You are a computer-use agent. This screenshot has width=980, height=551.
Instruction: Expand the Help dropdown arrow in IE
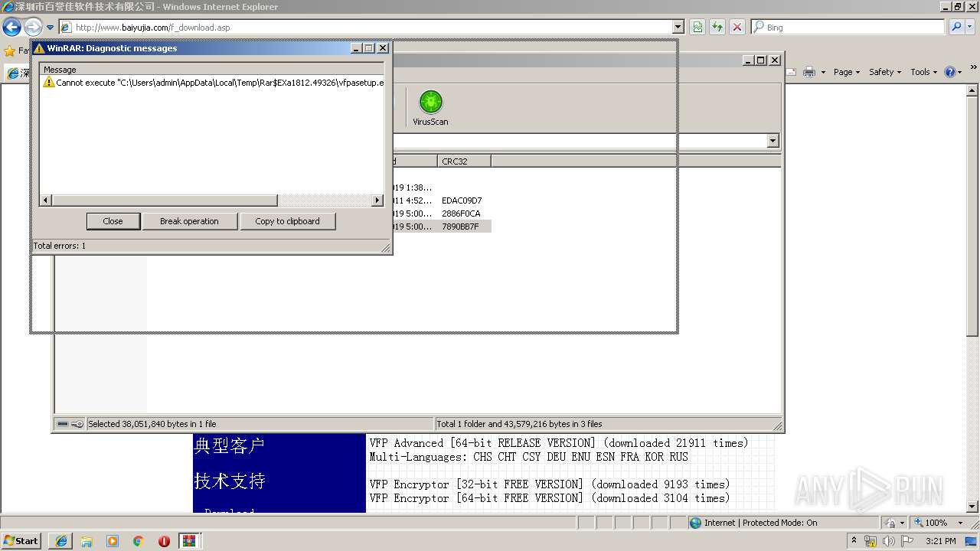960,72
